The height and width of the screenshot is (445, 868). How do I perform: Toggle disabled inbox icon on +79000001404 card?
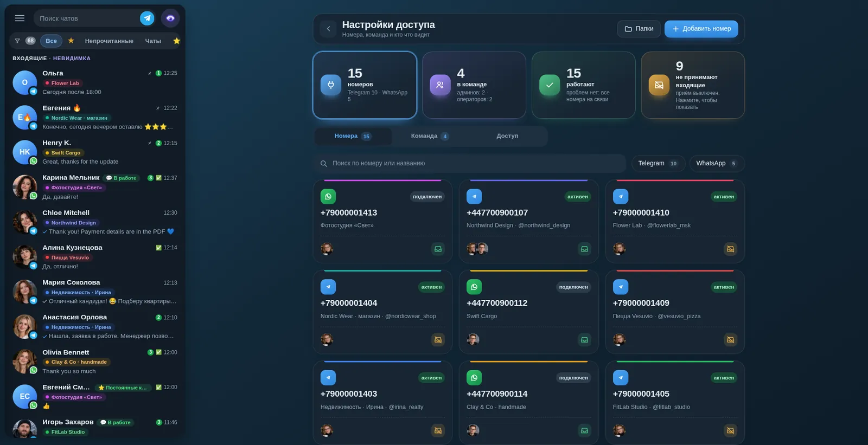(438, 340)
